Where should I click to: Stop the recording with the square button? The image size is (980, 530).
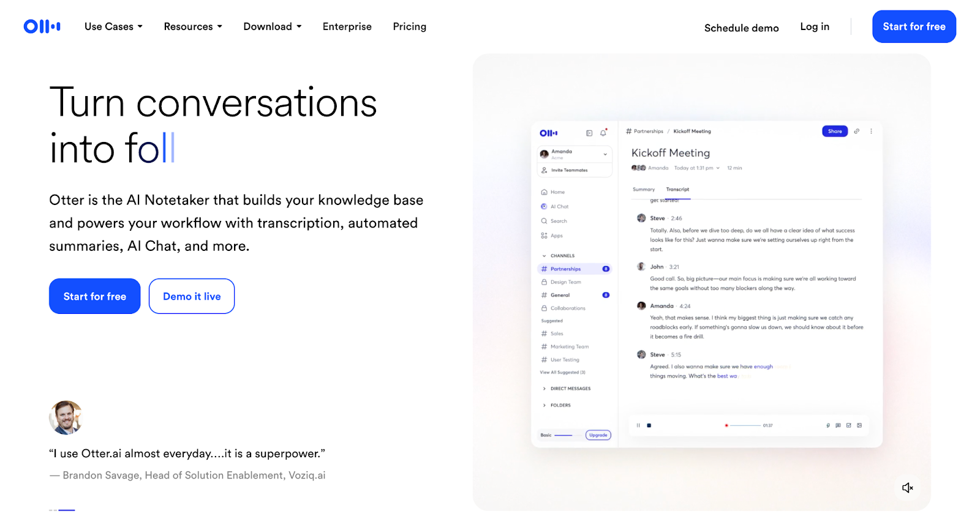point(649,425)
